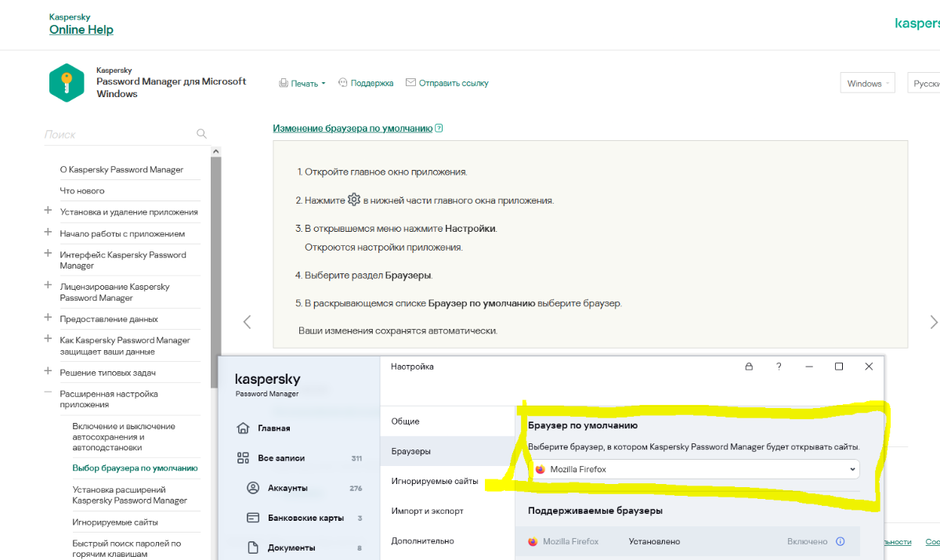Click the Поддержка support headset icon
This screenshot has width=940, height=560.
(343, 82)
